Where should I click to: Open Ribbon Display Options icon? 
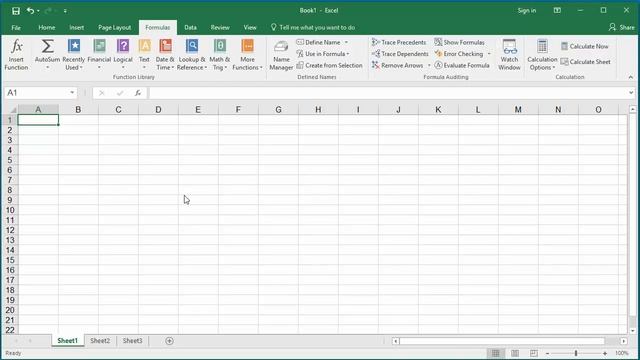(x=557, y=11)
